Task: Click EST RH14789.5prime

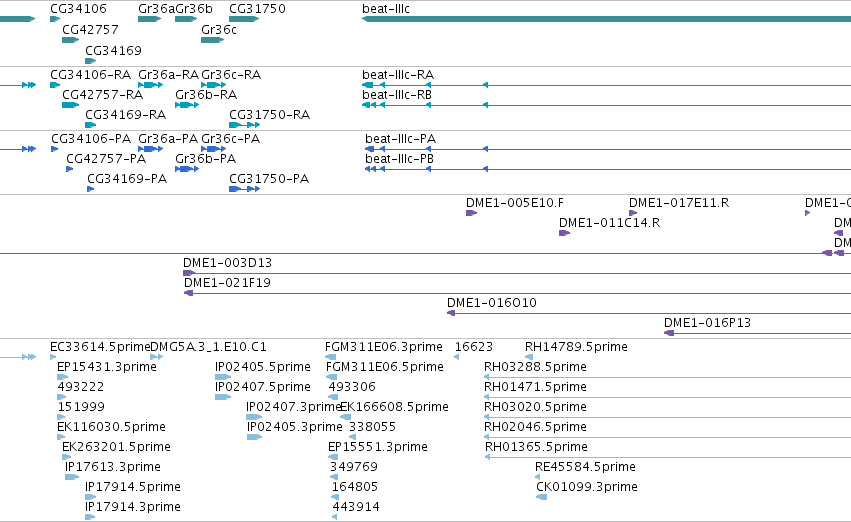Action: [x=529, y=357]
